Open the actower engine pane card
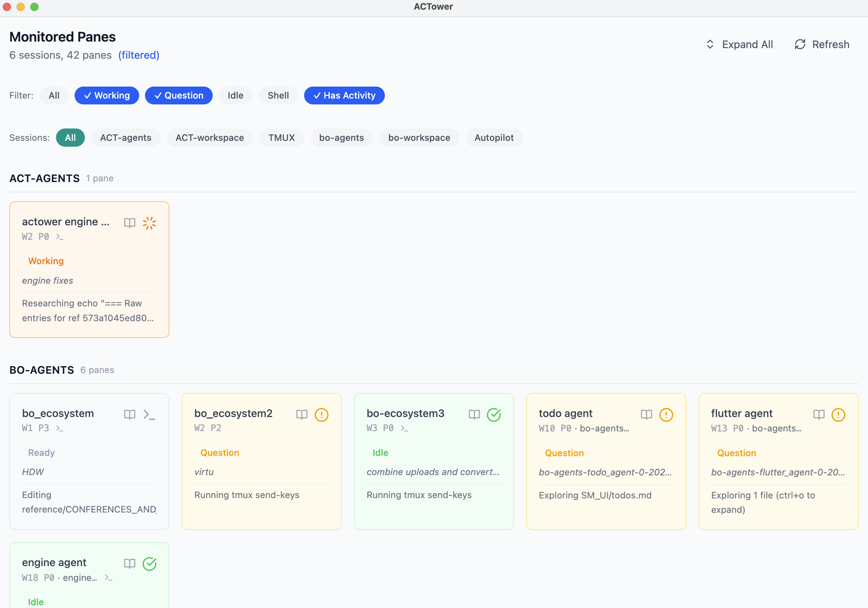868x608 pixels. click(x=89, y=269)
